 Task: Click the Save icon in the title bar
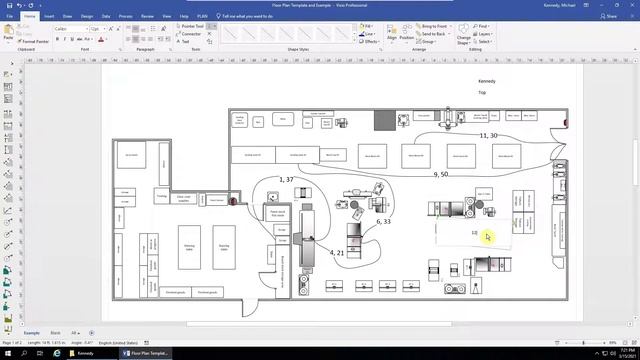9,5
